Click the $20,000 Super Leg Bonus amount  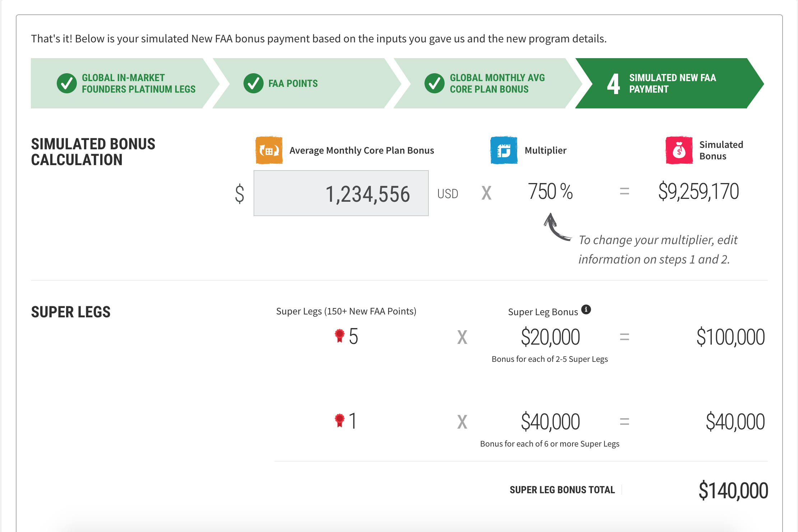550,337
